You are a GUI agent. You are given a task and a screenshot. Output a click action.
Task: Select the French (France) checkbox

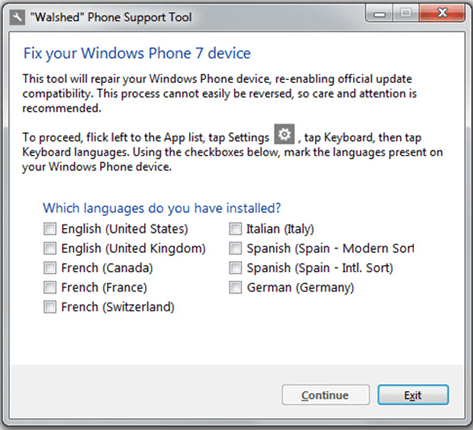[50, 287]
